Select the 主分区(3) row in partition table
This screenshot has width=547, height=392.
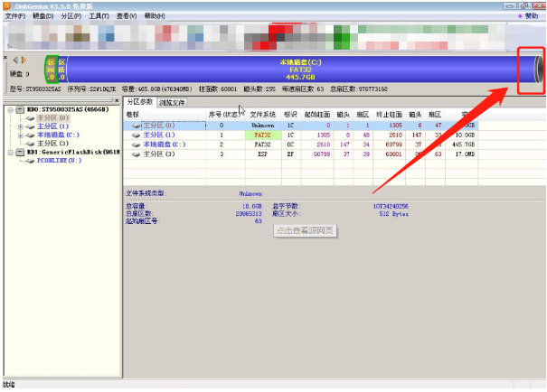(x=301, y=154)
